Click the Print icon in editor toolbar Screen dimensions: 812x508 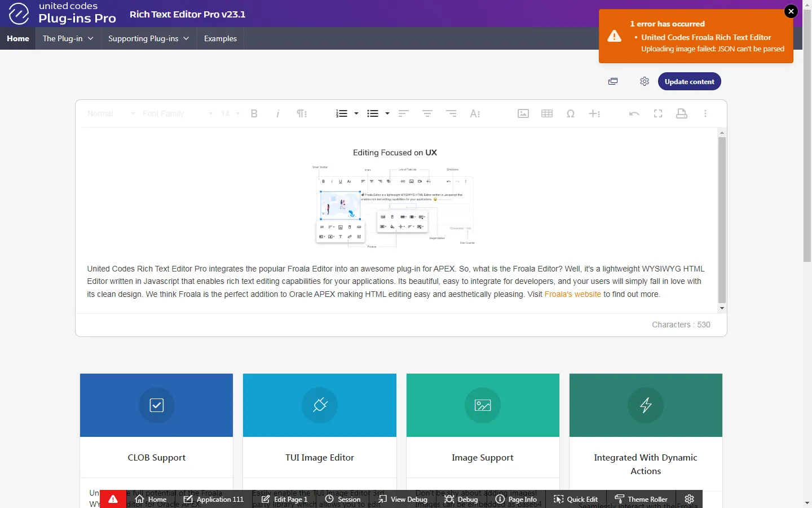[682, 113]
